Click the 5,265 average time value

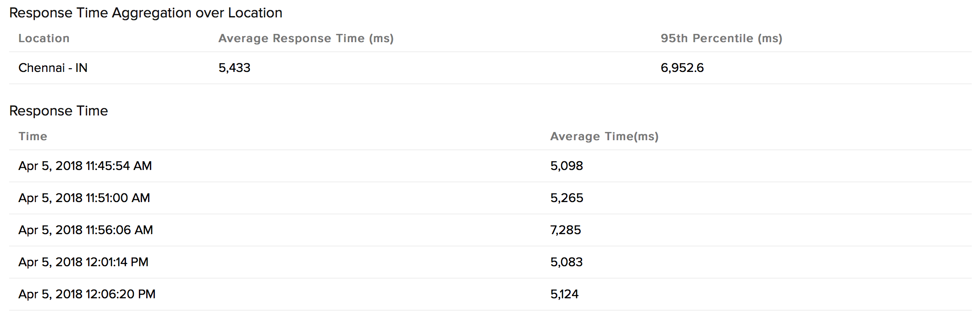(x=567, y=198)
